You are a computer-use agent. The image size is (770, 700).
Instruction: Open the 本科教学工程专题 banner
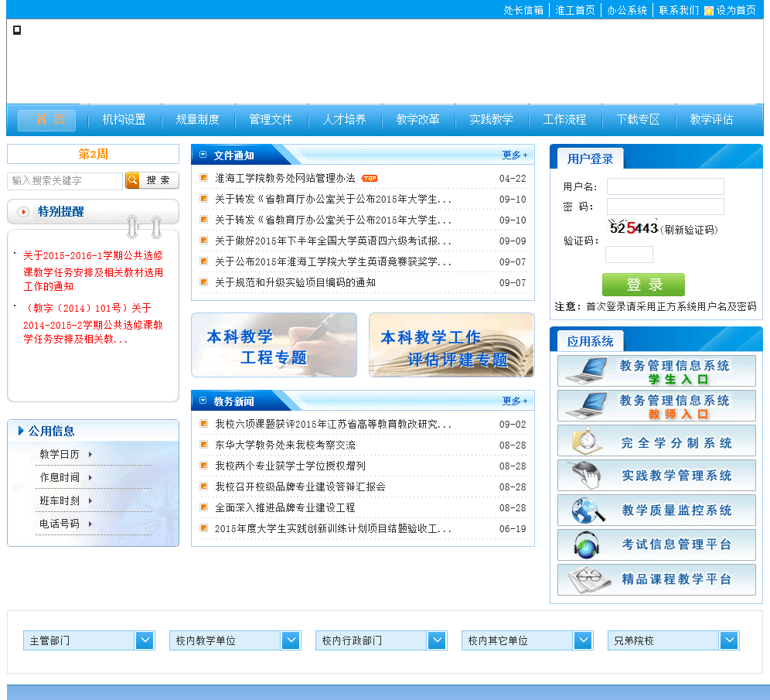tap(274, 345)
